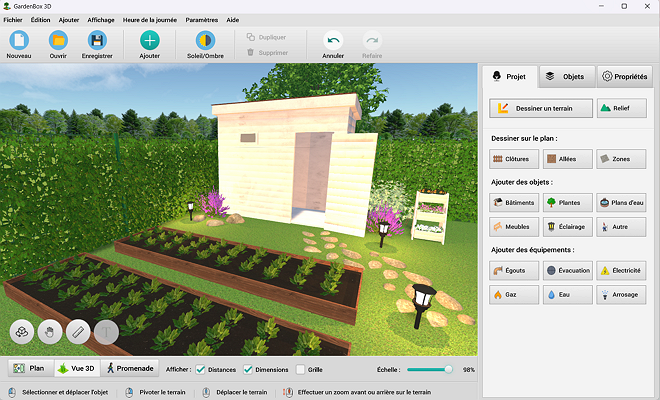
Task: Uncheck the Distances checkbox
Action: click(201, 370)
